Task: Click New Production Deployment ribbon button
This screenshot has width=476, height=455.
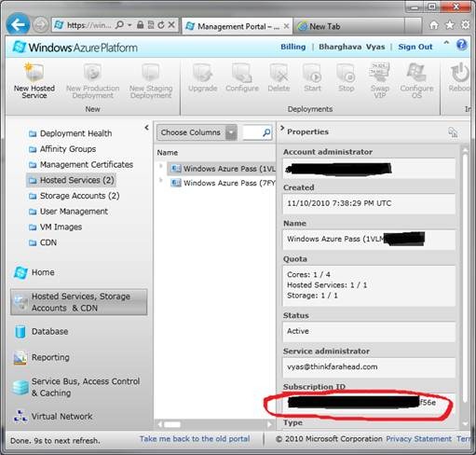Action: click(92, 81)
